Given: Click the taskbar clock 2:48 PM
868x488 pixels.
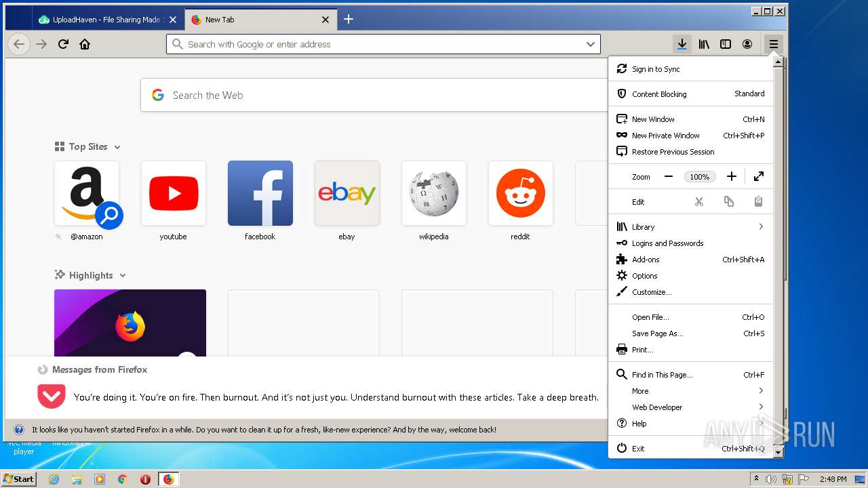Looking at the screenshot, I should point(833,479).
